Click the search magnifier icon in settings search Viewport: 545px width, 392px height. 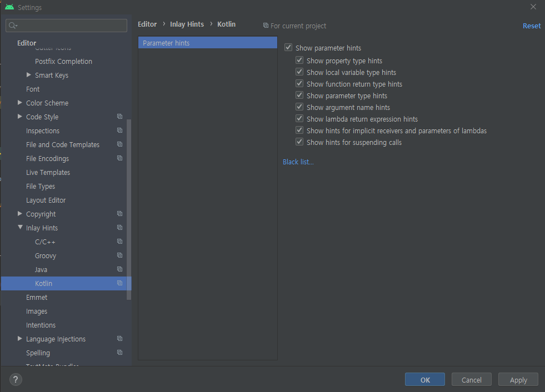13,26
